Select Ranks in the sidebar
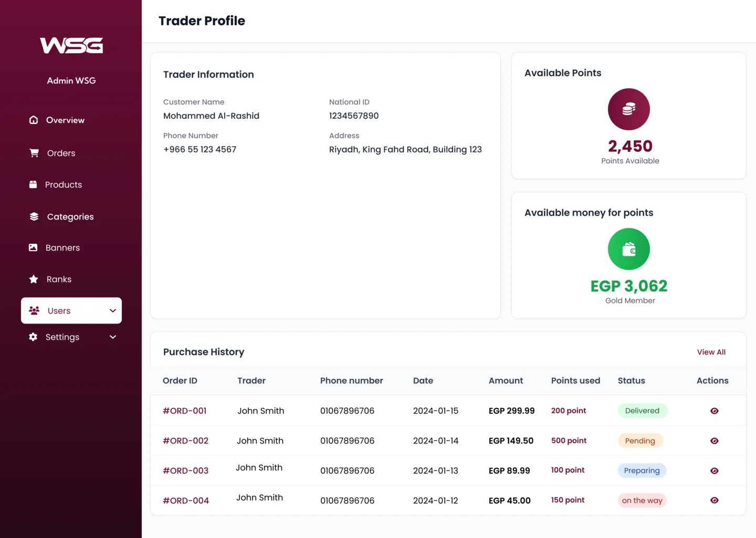The image size is (756, 538). pos(59,279)
